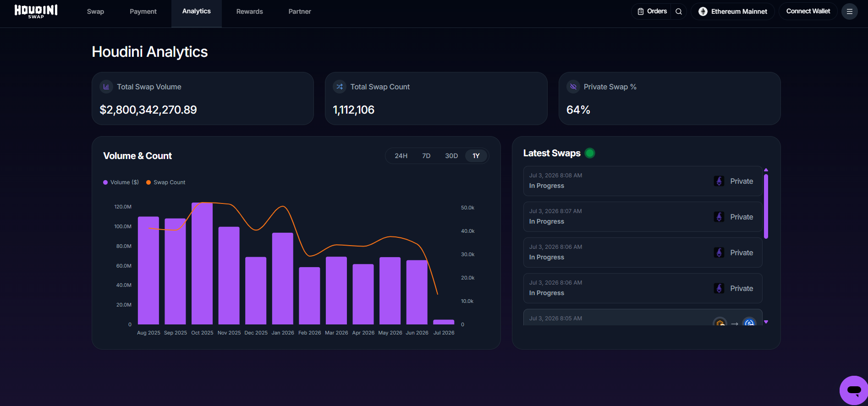Click the private icon on the 8:08 AM swap
The width and height of the screenshot is (868, 406).
tap(719, 181)
